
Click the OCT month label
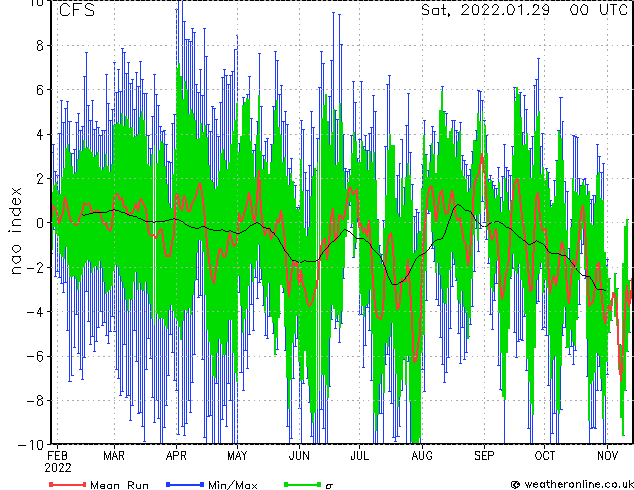(545, 456)
